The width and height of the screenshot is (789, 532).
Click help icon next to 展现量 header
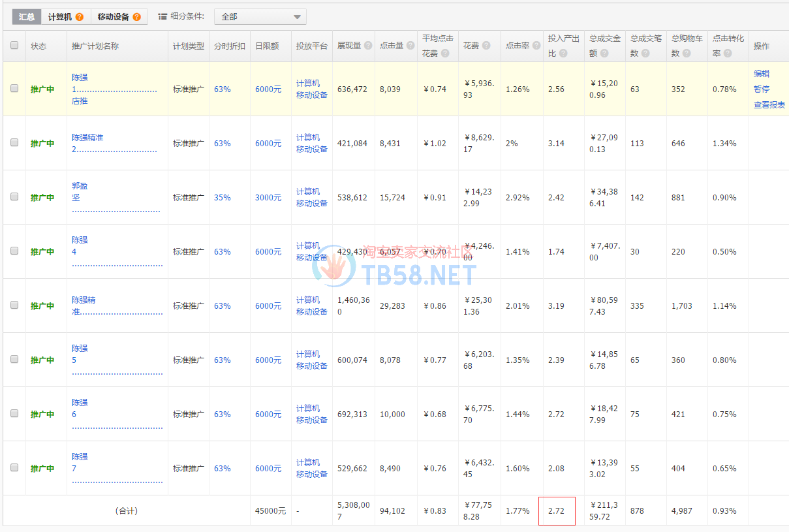(368, 46)
